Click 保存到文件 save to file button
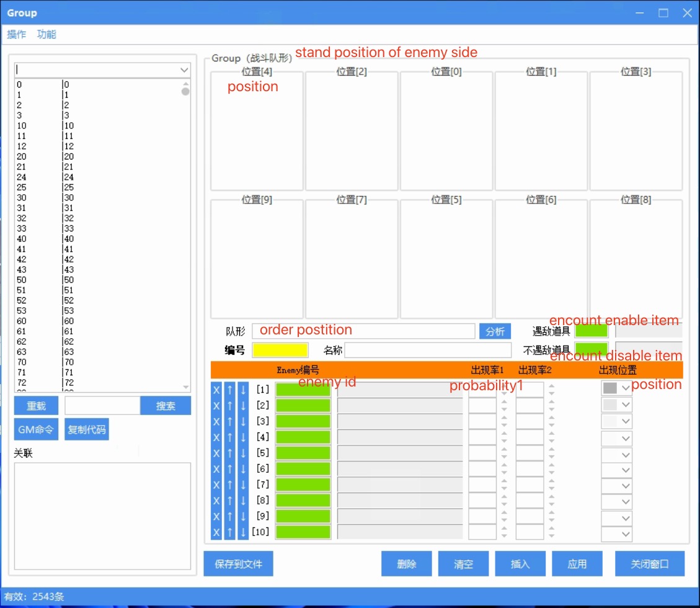The image size is (700, 608). pyautogui.click(x=238, y=564)
